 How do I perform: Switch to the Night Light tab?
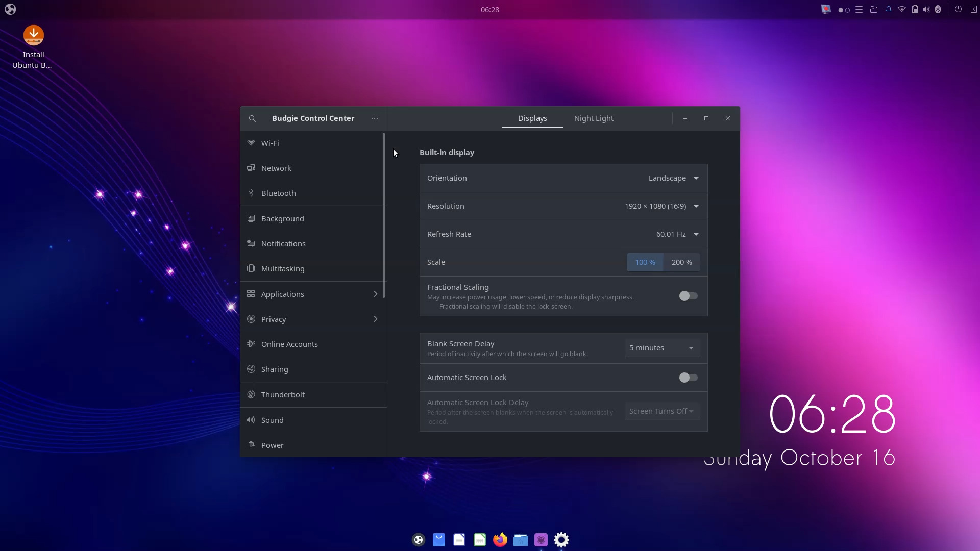594,118
